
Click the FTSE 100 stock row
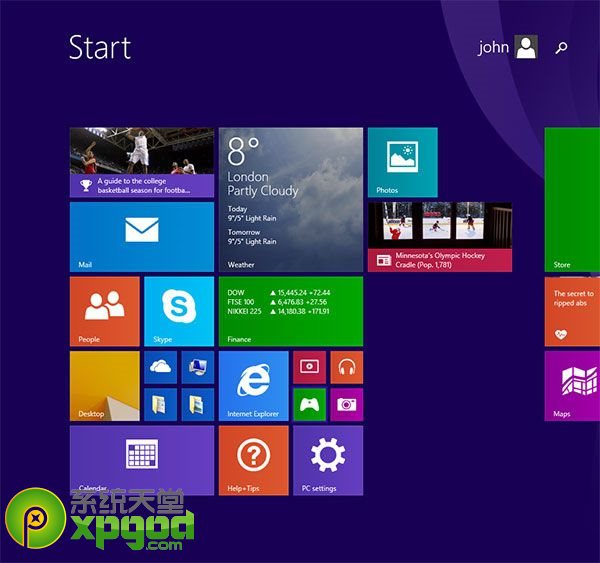point(277,302)
